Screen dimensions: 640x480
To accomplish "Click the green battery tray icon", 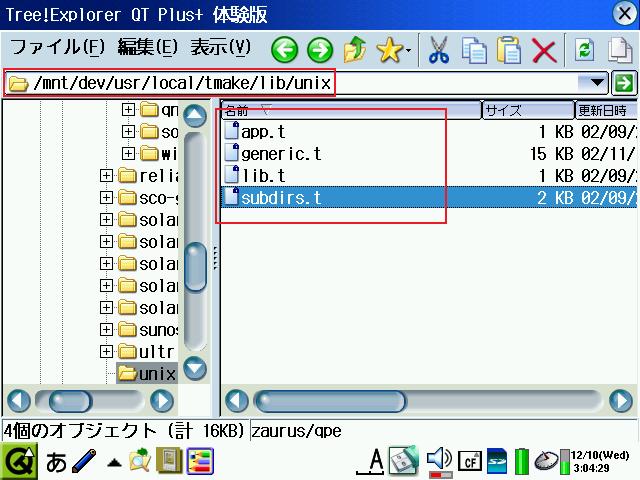I will pos(521,461).
